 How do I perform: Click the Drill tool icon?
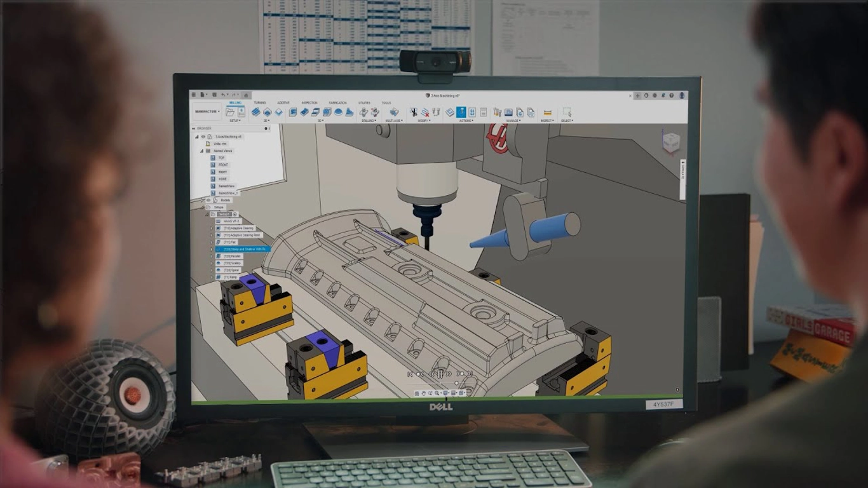(363, 112)
